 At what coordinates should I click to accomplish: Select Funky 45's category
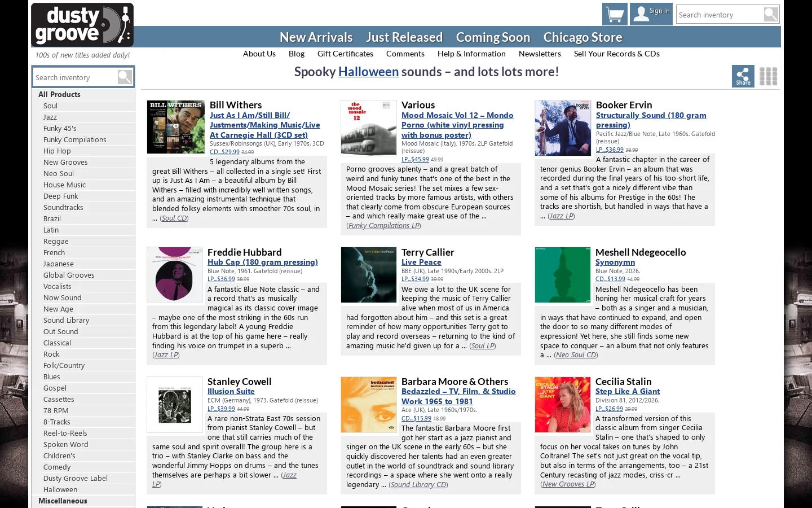pos(60,128)
